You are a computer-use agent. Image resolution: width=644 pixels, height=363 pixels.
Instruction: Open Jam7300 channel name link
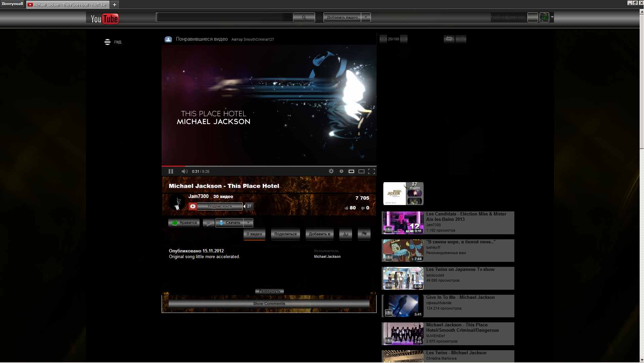click(198, 196)
